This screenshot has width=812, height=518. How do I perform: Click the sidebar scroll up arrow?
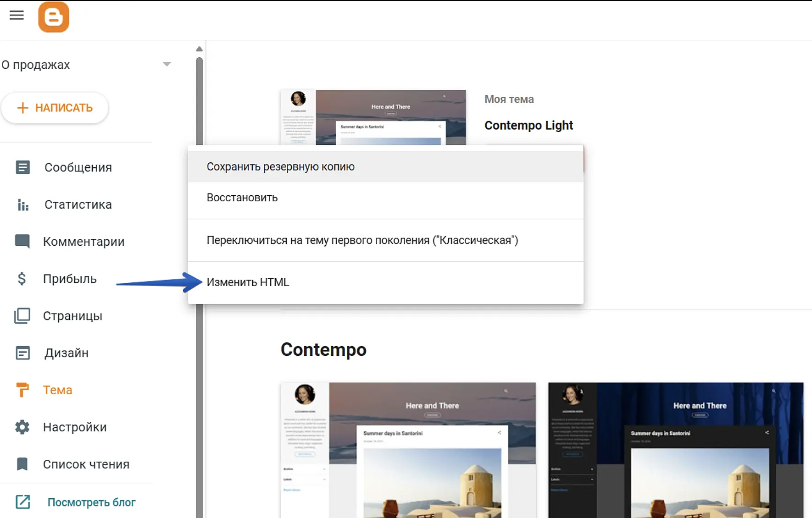pos(199,49)
